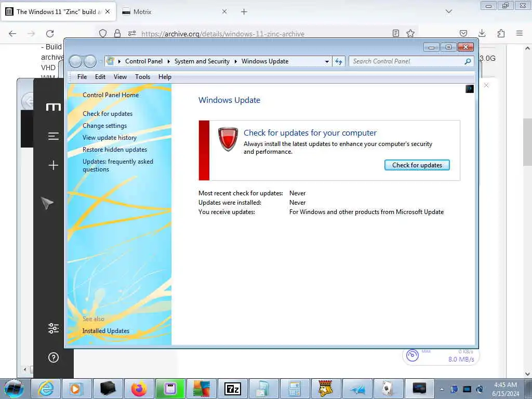This screenshot has width=532, height=399.
Task: Open the Tools menu
Action: [x=142, y=77]
